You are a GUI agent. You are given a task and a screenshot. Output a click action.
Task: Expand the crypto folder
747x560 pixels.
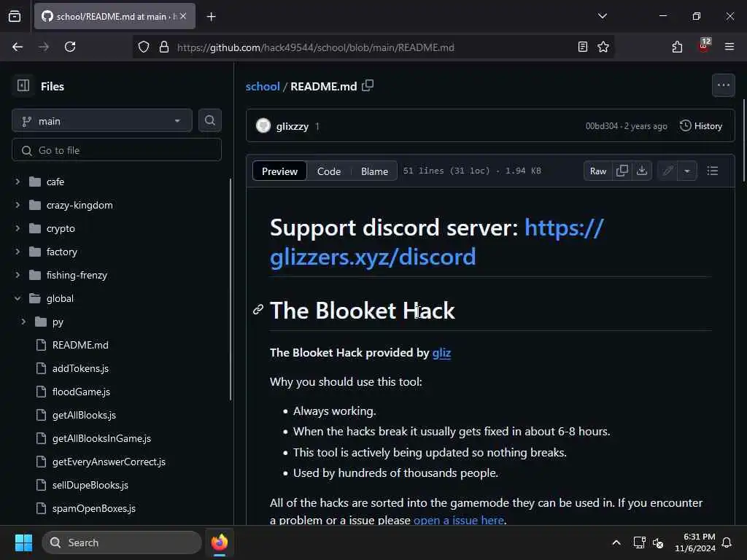click(x=18, y=228)
